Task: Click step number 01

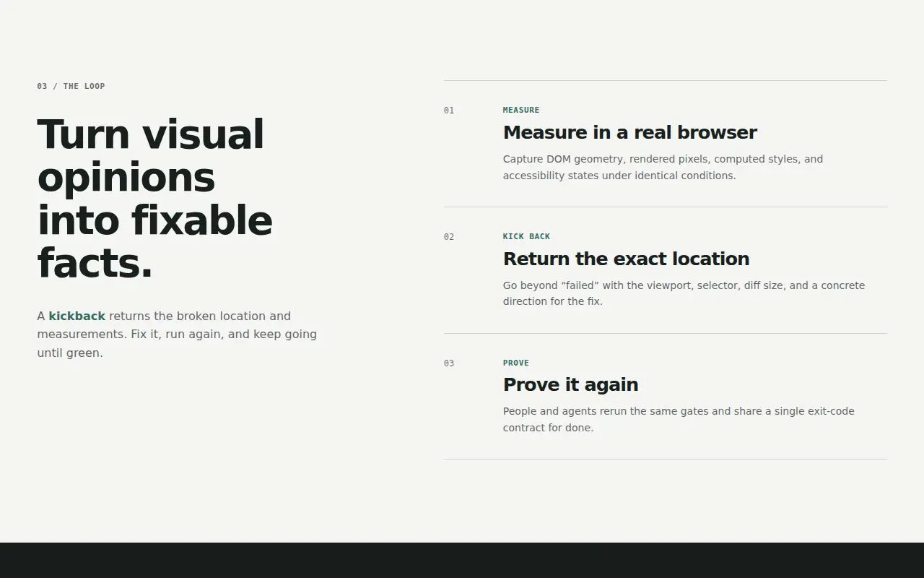Action: pos(449,111)
